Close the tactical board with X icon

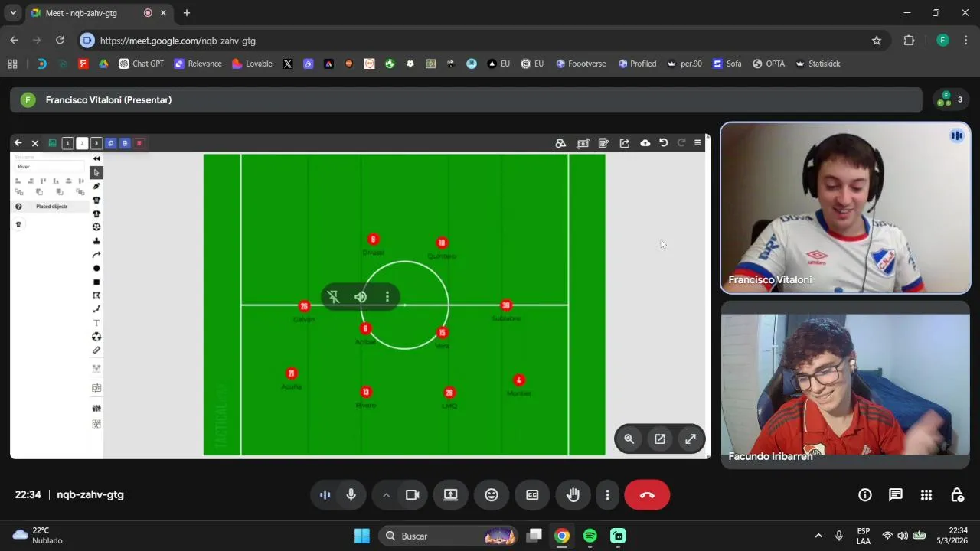pyautogui.click(x=35, y=143)
